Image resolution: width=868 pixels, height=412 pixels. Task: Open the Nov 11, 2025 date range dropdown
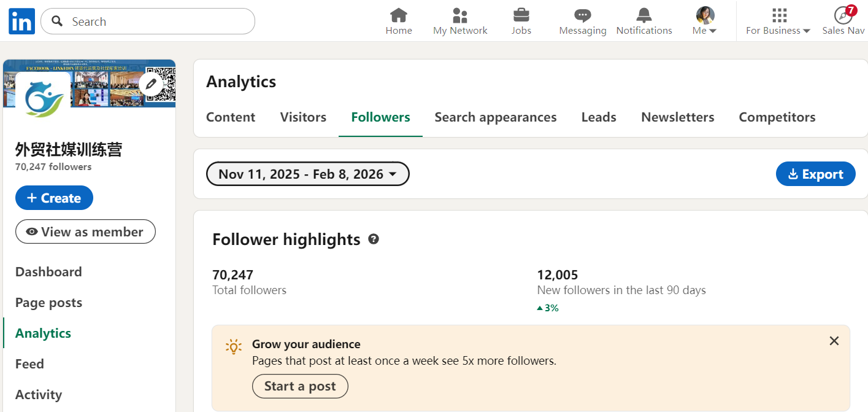tap(308, 174)
